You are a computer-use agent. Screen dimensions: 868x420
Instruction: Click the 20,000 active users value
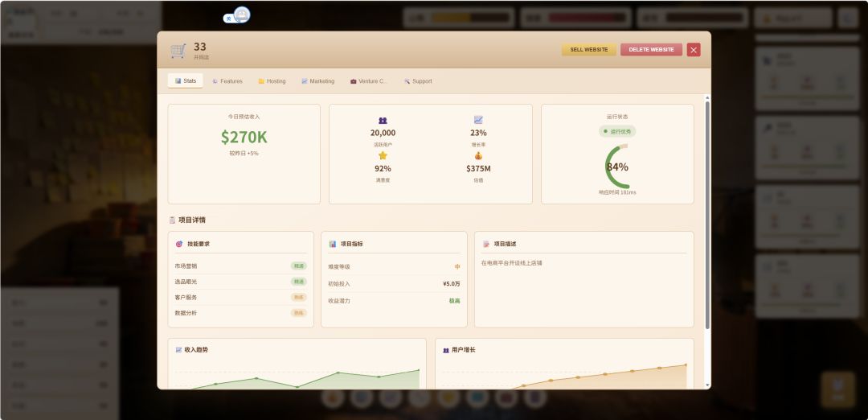(383, 133)
